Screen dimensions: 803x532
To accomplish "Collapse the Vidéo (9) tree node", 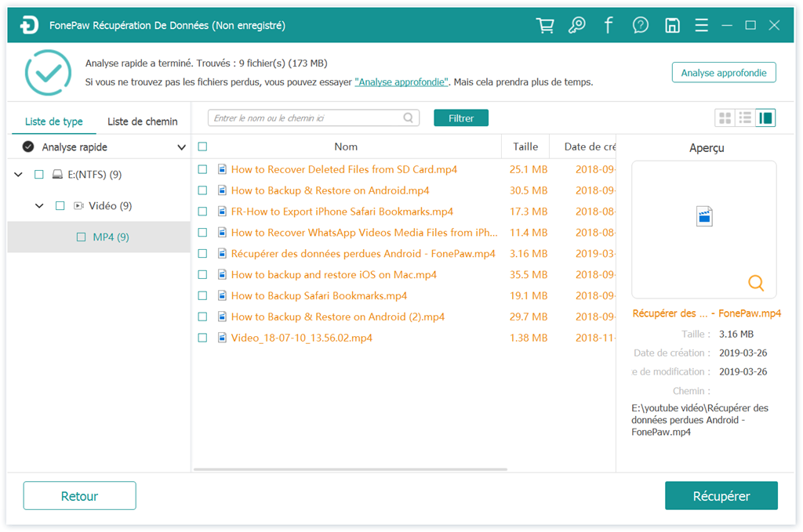I will coord(39,205).
